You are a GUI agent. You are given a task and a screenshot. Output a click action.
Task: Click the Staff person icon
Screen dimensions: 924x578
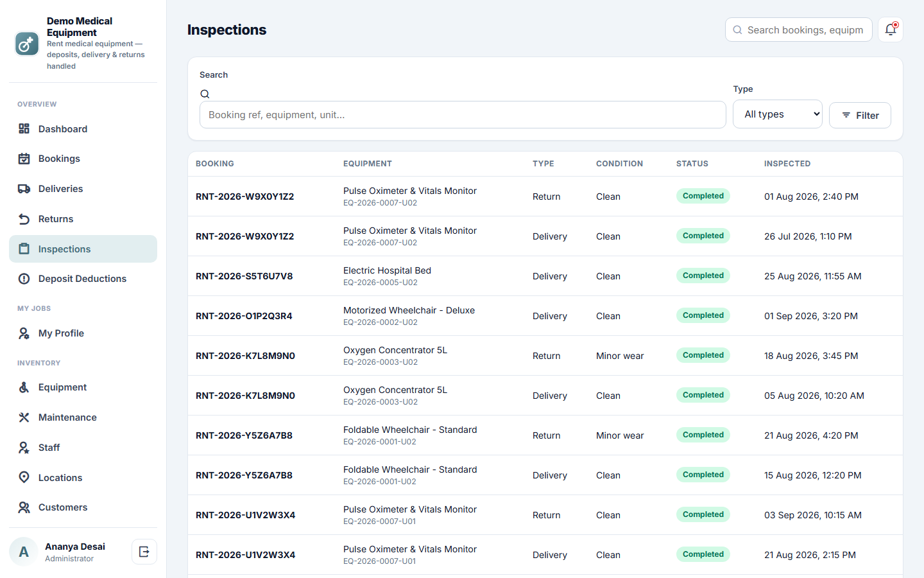pyautogui.click(x=24, y=448)
